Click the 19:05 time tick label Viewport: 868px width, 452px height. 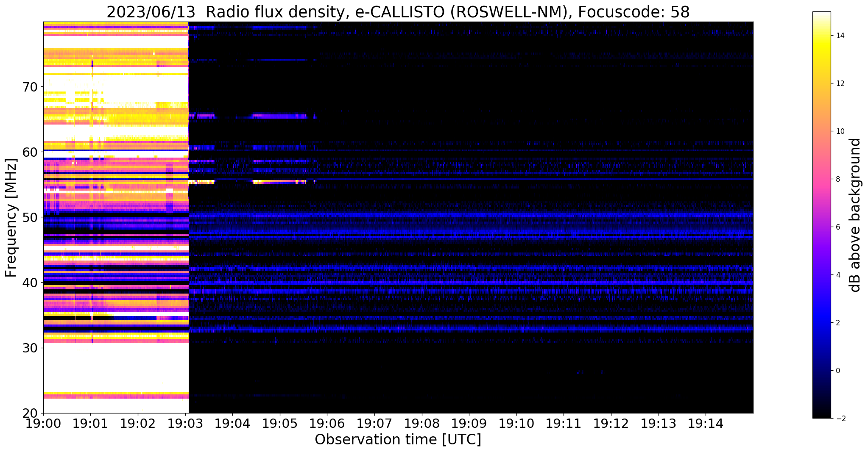tap(280, 423)
